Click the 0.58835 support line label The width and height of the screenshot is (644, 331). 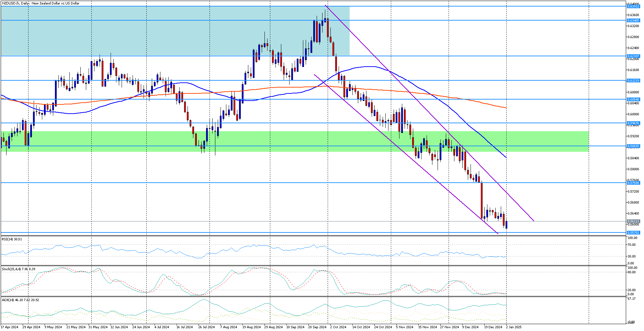[x=633, y=146]
